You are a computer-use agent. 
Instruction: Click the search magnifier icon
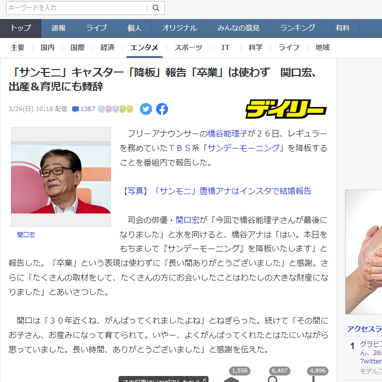coord(156,8)
